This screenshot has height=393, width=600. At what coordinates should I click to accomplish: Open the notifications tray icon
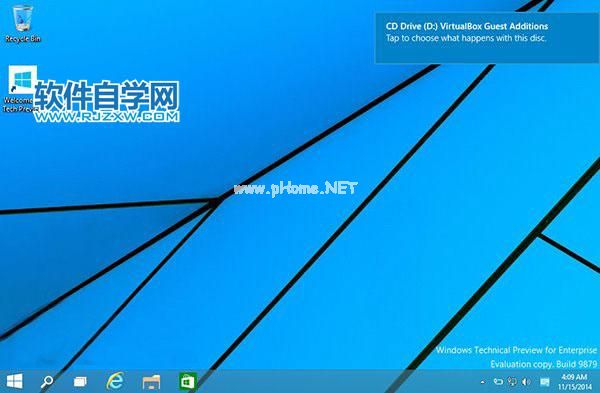click(545, 382)
